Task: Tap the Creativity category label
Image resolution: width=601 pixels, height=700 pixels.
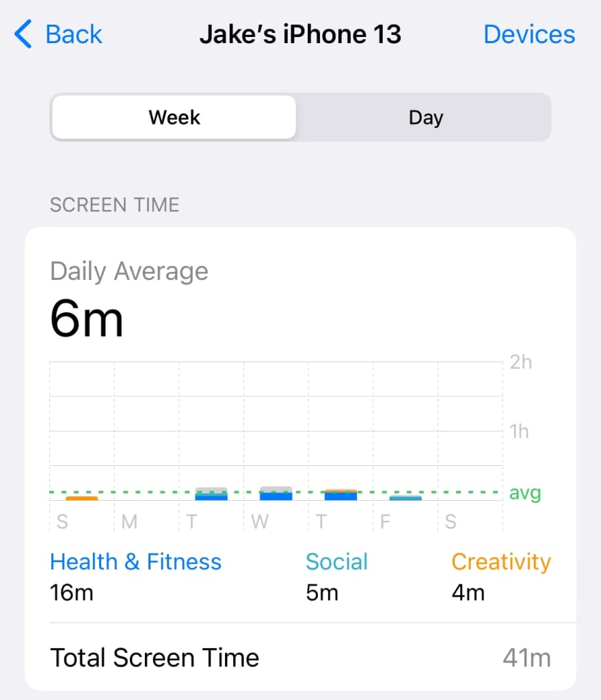Action: (501, 562)
